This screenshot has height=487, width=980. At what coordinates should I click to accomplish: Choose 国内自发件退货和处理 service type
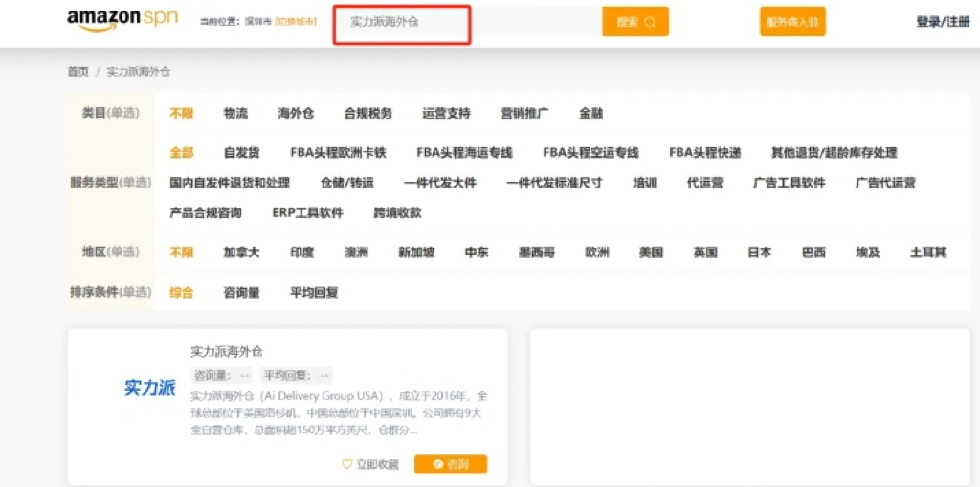(x=230, y=183)
